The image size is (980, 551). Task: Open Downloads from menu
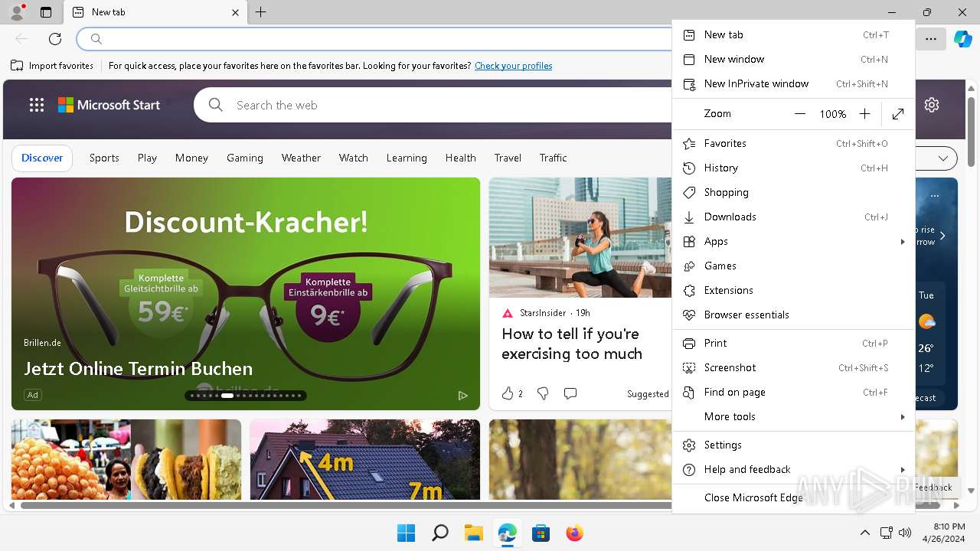click(793, 217)
